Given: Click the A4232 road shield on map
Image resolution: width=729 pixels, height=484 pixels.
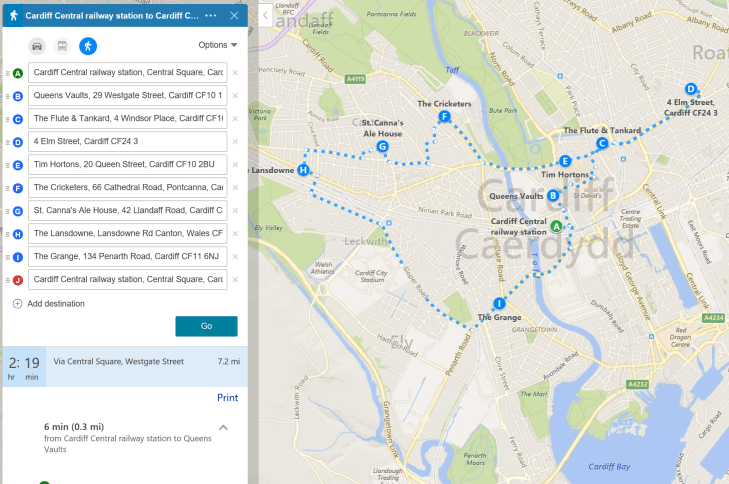Looking at the screenshot, I should point(637,385).
